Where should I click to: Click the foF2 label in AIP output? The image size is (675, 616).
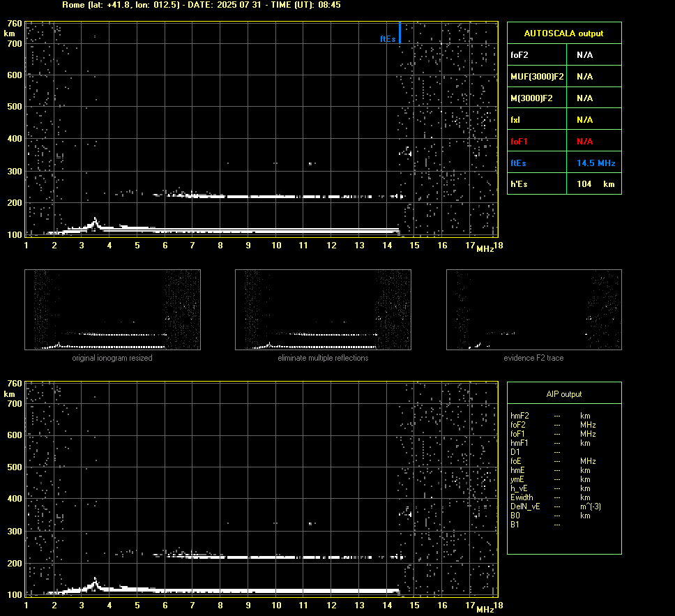click(x=518, y=425)
